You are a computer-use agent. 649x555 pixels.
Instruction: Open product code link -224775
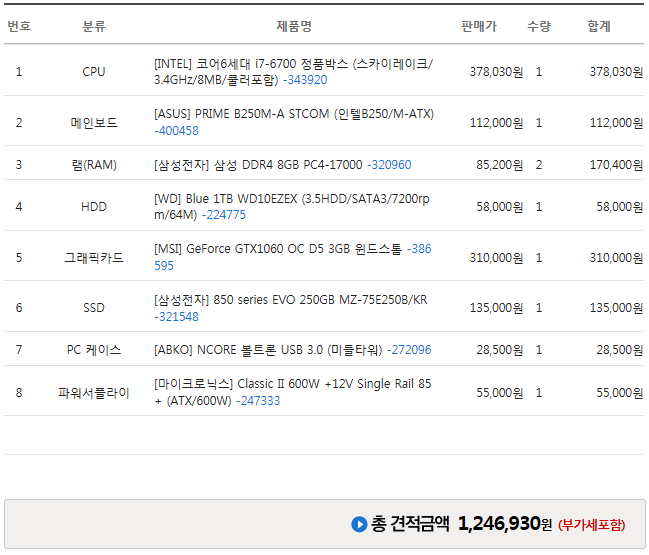(x=224, y=215)
